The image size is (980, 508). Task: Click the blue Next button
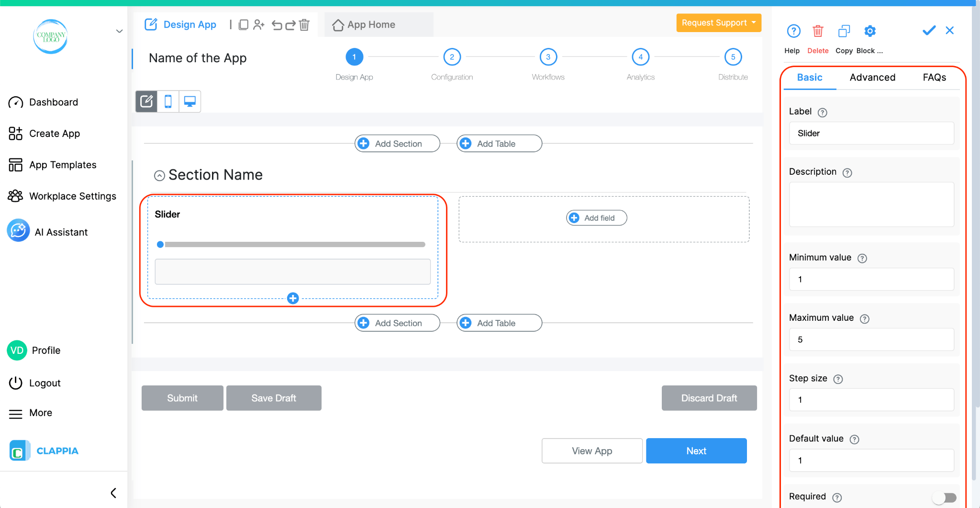click(696, 451)
